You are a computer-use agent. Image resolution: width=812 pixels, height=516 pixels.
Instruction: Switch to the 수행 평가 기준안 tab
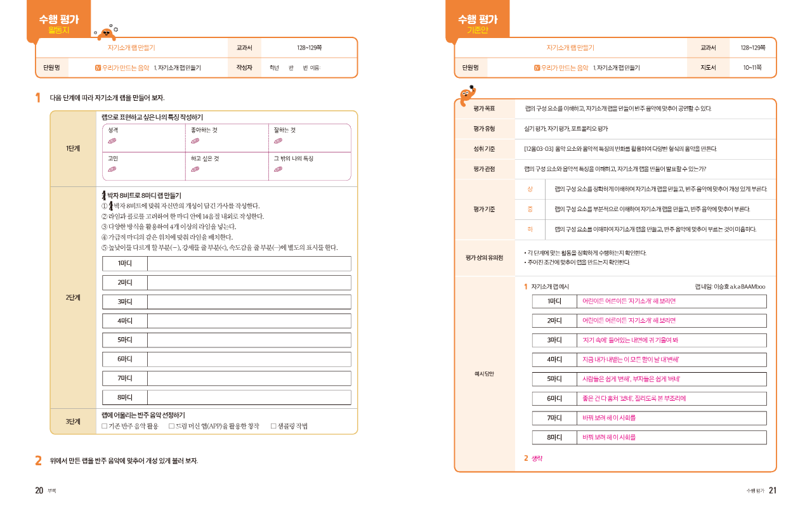[477, 22]
